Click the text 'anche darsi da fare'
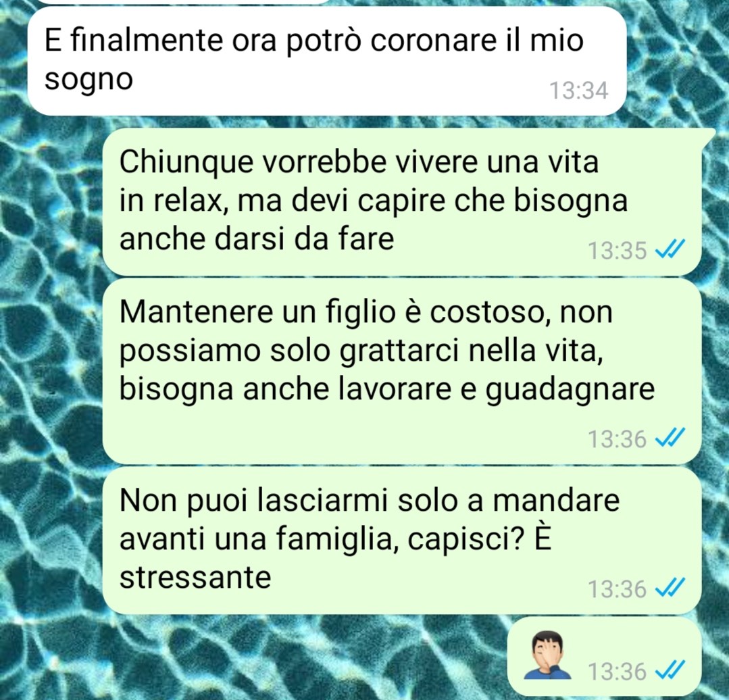729x700 pixels. tap(257, 239)
